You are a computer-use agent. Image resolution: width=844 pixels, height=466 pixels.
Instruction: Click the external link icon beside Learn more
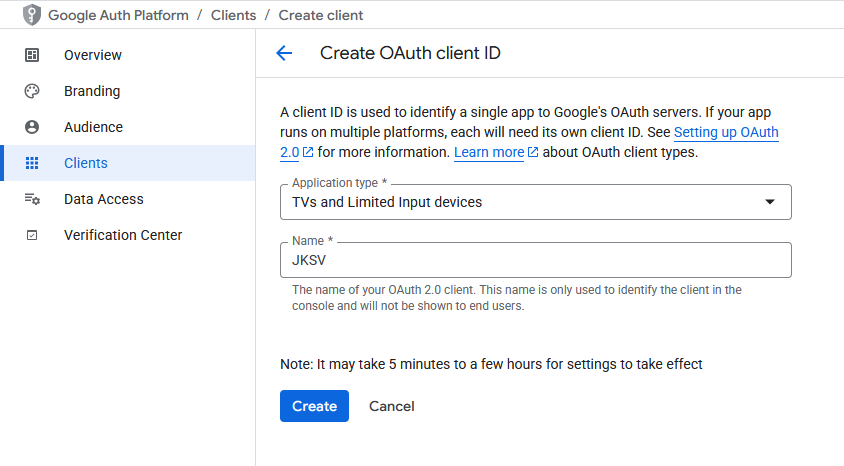(x=533, y=153)
